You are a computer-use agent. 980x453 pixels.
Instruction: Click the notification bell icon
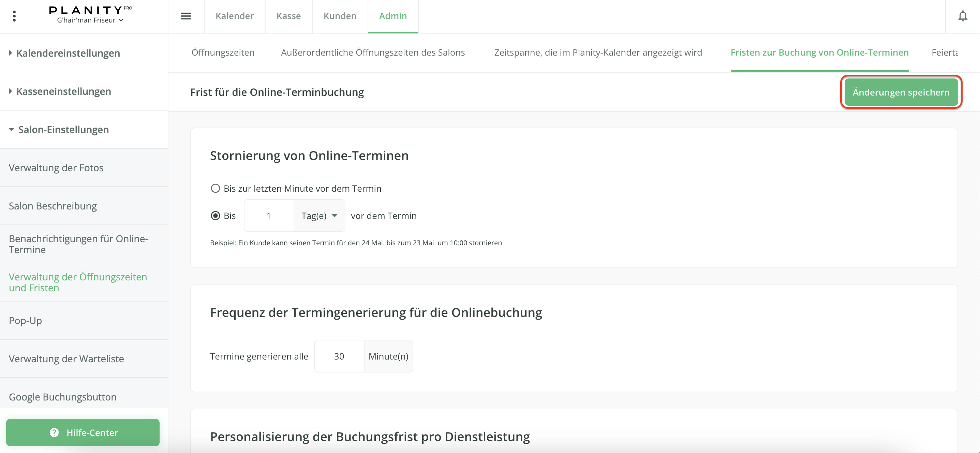point(963,16)
